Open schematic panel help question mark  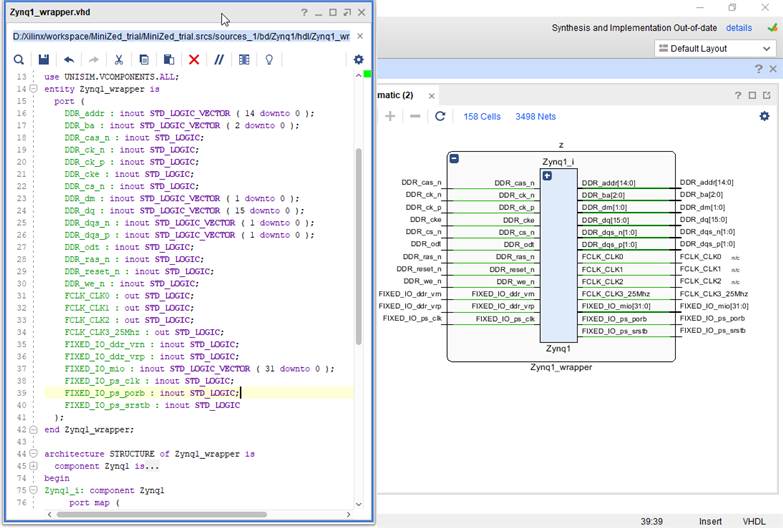click(x=738, y=95)
